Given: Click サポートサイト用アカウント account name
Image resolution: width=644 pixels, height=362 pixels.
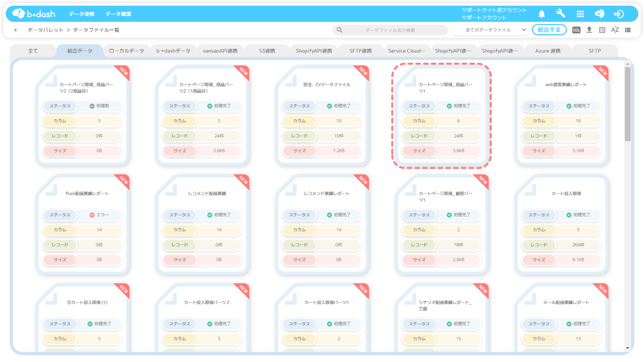Looking at the screenshot, I should pyautogui.click(x=494, y=10).
